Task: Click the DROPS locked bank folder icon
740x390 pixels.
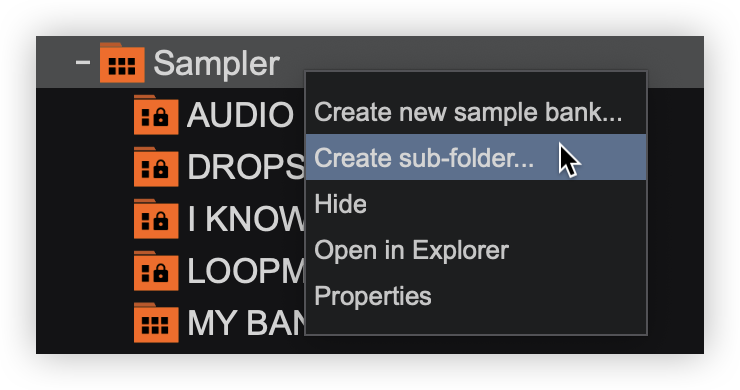Action: 156,167
